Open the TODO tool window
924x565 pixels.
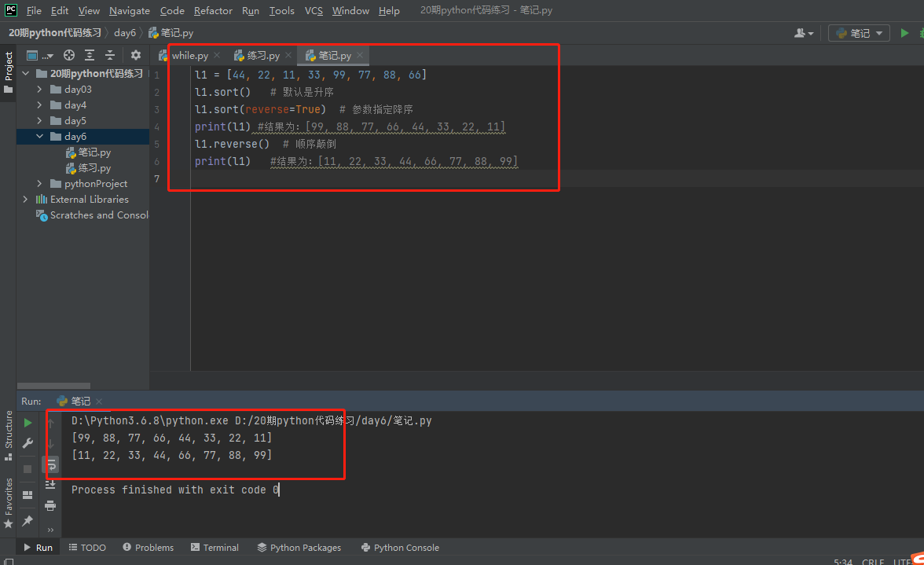pos(87,548)
